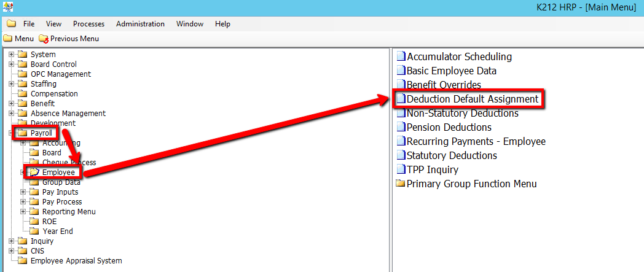Viewport: 644px width, 272px height.
Task: Click the Previous Menu toolbar icon
Action: click(44, 39)
